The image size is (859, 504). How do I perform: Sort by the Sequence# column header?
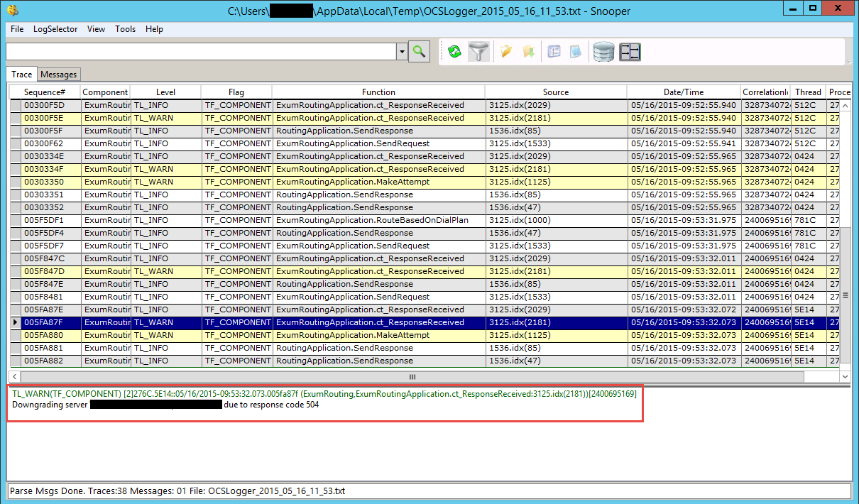[x=45, y=92]
